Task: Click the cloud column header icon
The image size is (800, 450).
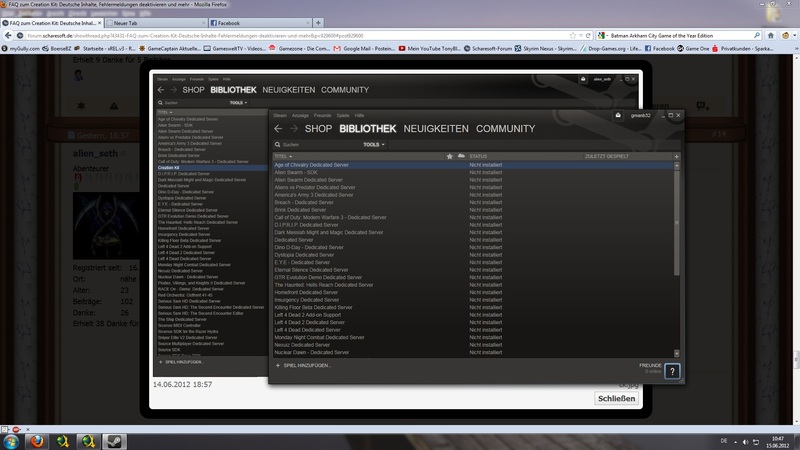Action: (460, 157)
